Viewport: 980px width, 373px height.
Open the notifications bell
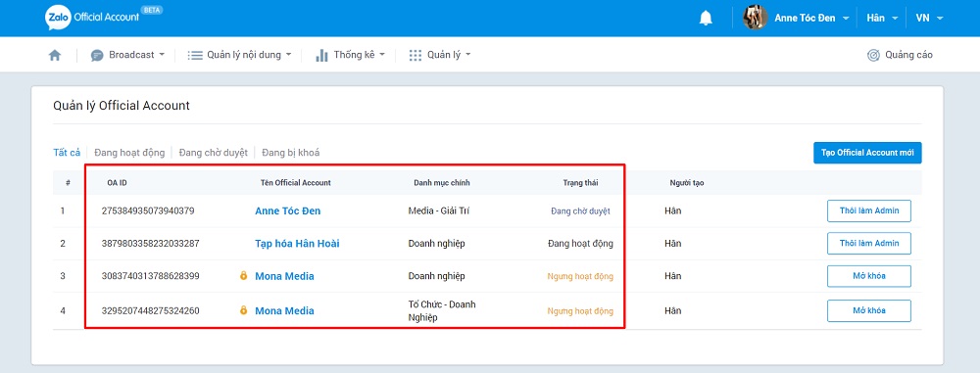(x=705, y=19)
